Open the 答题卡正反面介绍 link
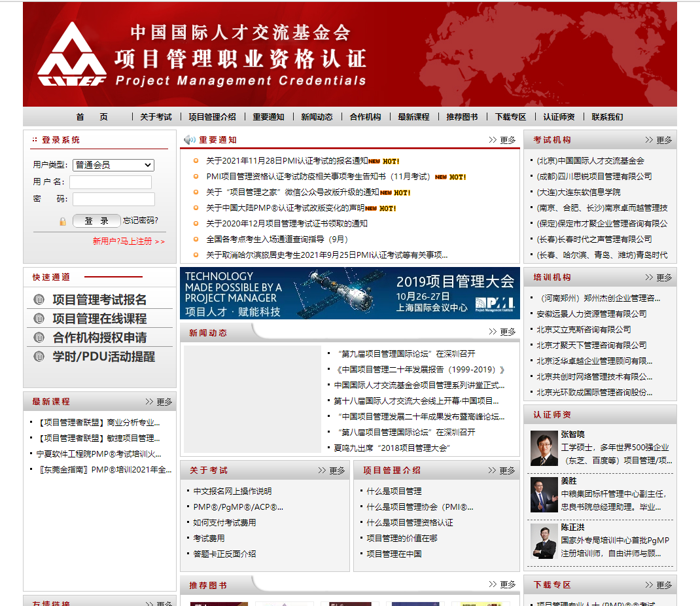700x606 pixels. tap(224, 554)
